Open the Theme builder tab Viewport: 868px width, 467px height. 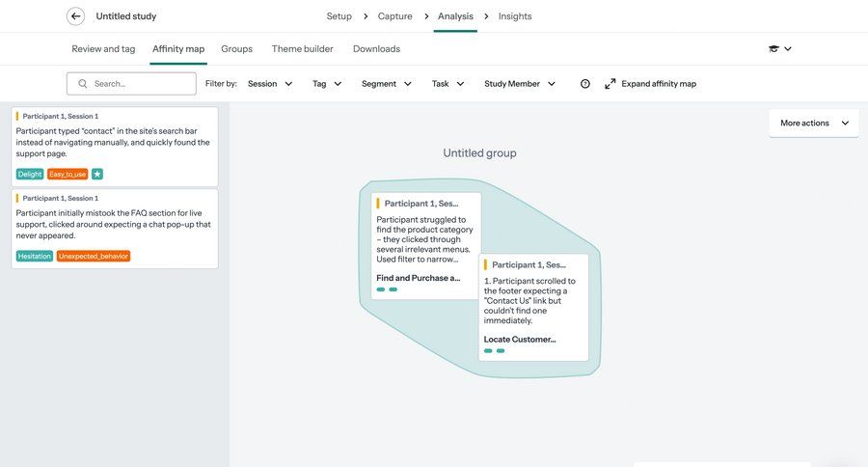(302, 49)
